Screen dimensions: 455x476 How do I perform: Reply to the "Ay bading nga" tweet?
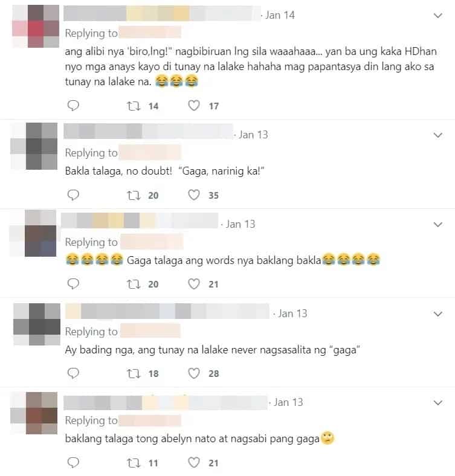point(73,373)
